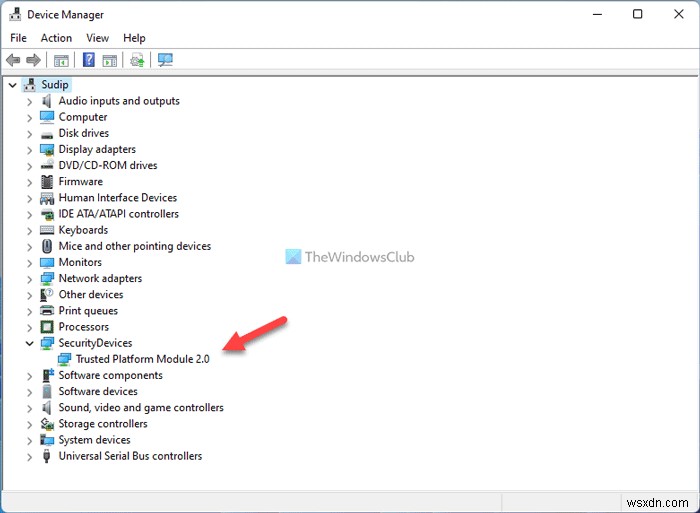Click the Print queues printer icon
700x513 pixels.
[x=47, y=310]
